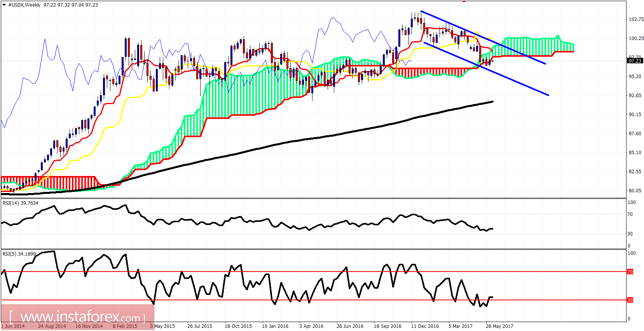Click the red 30 level label in RSI(5)
The image size is (644, 331).
click(x=630, y=300)
